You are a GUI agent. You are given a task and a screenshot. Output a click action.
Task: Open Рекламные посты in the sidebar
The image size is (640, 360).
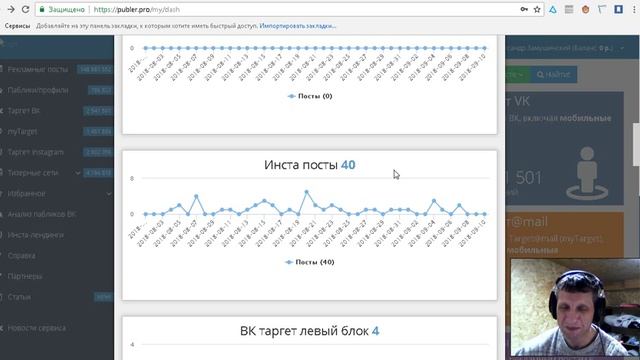(38, 69)
